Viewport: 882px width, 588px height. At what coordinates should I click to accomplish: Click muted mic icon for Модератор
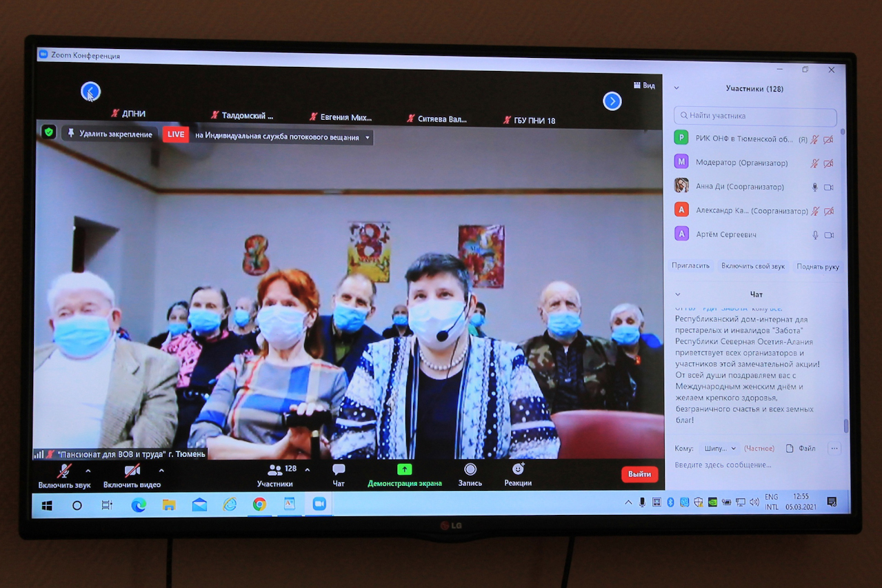click(x=814, y=163)
